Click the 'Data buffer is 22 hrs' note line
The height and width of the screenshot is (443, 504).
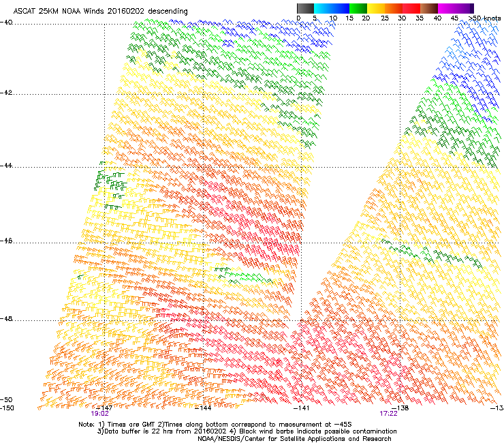(x=247, y=431)
